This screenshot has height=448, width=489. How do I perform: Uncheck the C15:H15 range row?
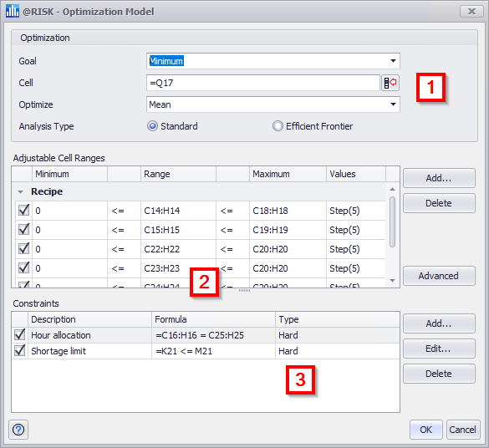coord(23,230)
